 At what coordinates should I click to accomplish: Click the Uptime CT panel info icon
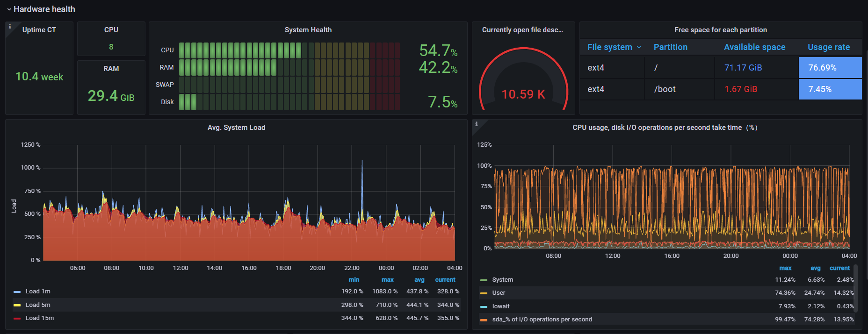click(10, 27)
